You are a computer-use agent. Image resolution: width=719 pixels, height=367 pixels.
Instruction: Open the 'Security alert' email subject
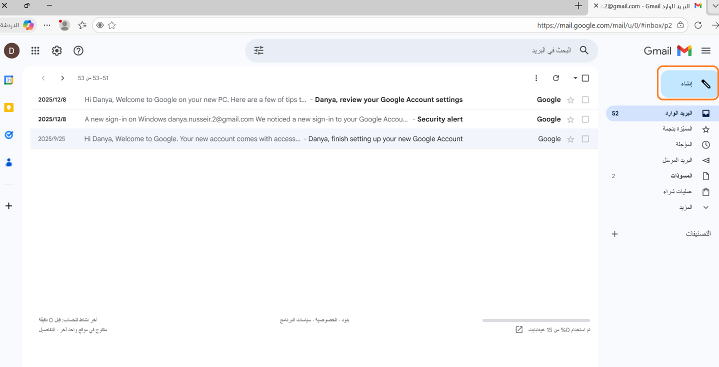pos(440,119)
